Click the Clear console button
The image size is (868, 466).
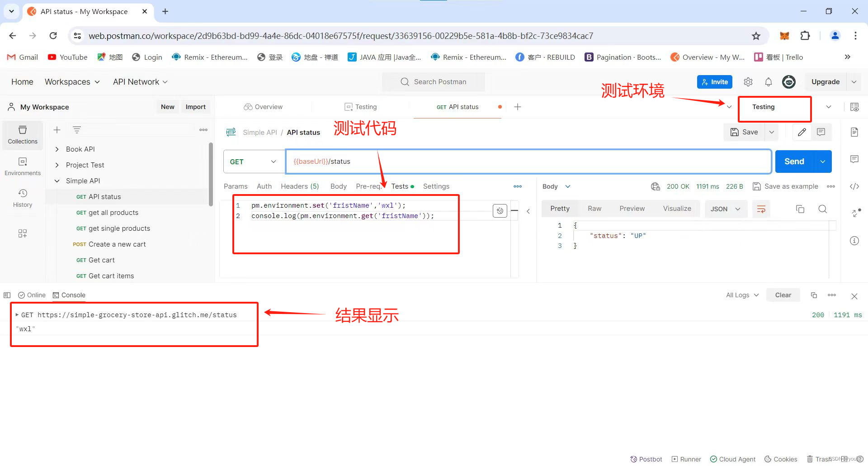pyautogui.click(x=783, y=295)
